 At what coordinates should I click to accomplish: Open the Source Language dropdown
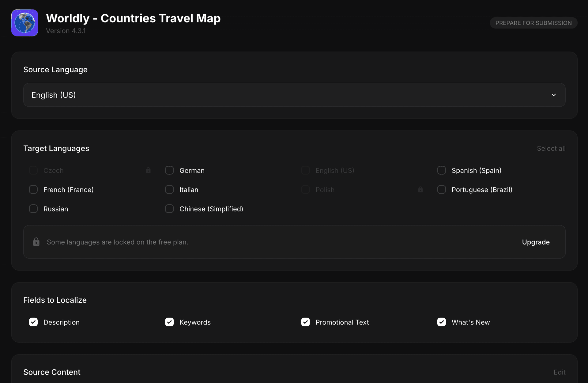tap(295, 95)
